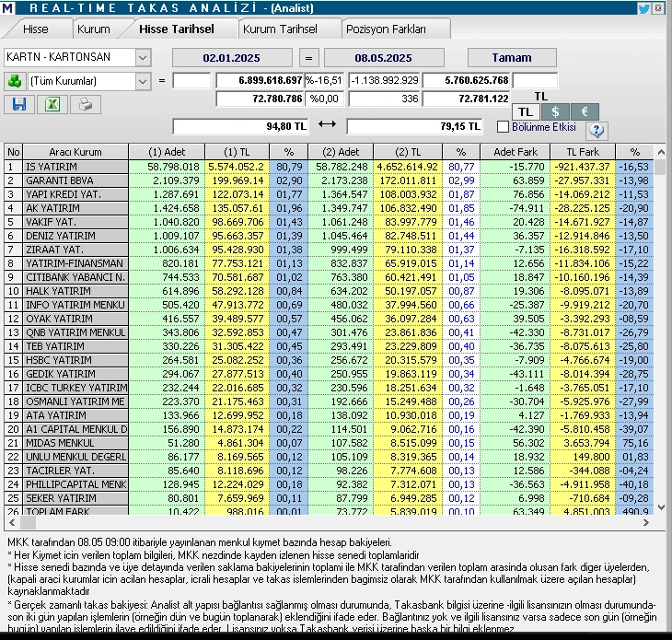Image resolution: width=672 pixels, height=640 pixels.
Task: Sort by (1) Adet column header
Action: click(x=167, y=152)
